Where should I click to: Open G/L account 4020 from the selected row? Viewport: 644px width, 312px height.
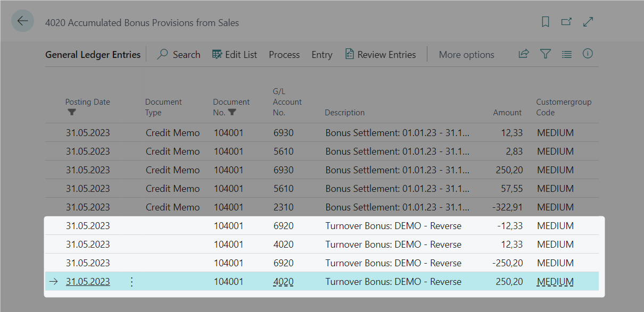(x=283, y=282)
